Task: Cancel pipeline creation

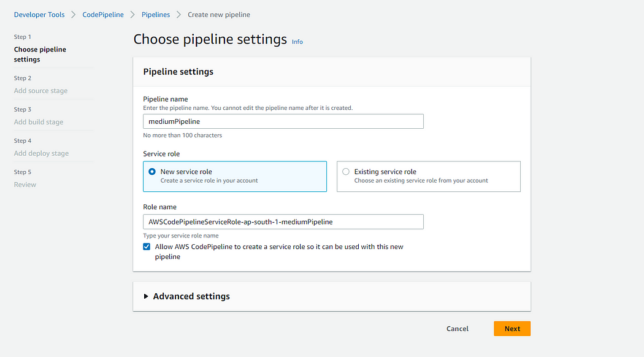Action: click(457, 329)
